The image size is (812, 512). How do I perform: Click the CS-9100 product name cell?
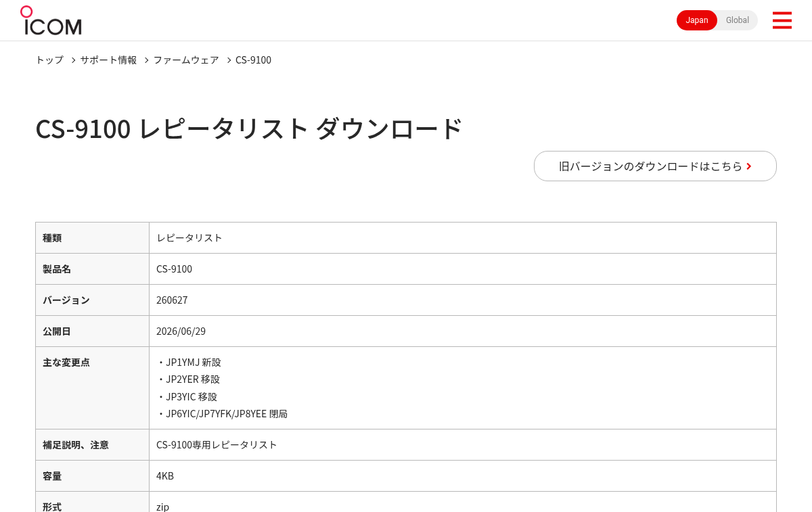coord(463,269)
